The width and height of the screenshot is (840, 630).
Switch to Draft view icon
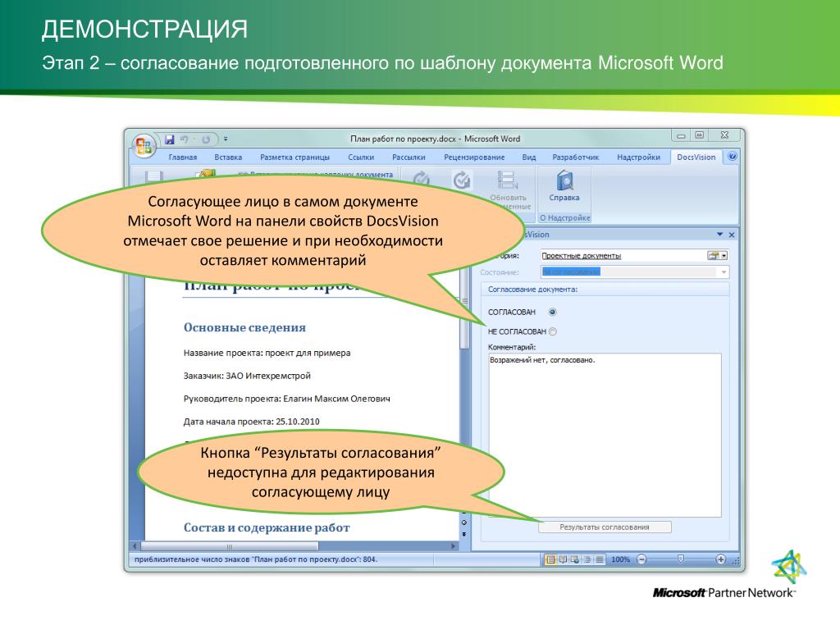coord(600,559)
